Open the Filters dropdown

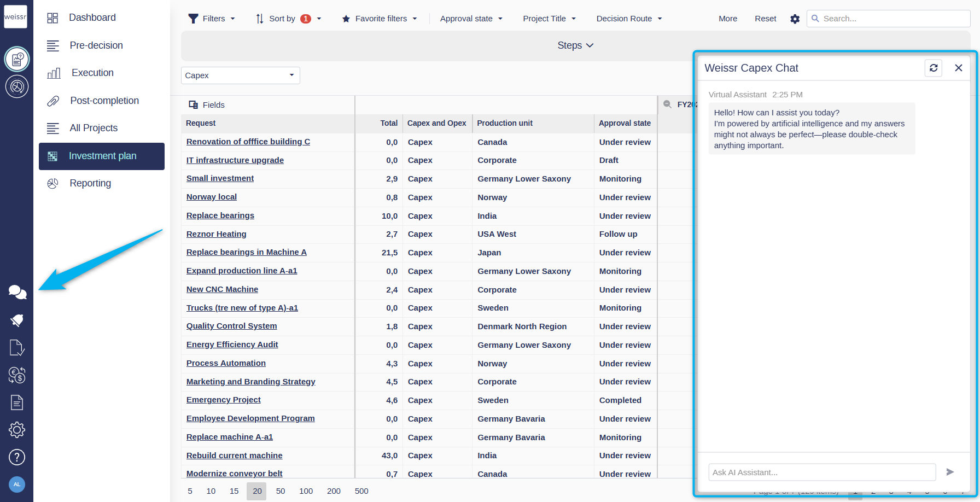212,19
